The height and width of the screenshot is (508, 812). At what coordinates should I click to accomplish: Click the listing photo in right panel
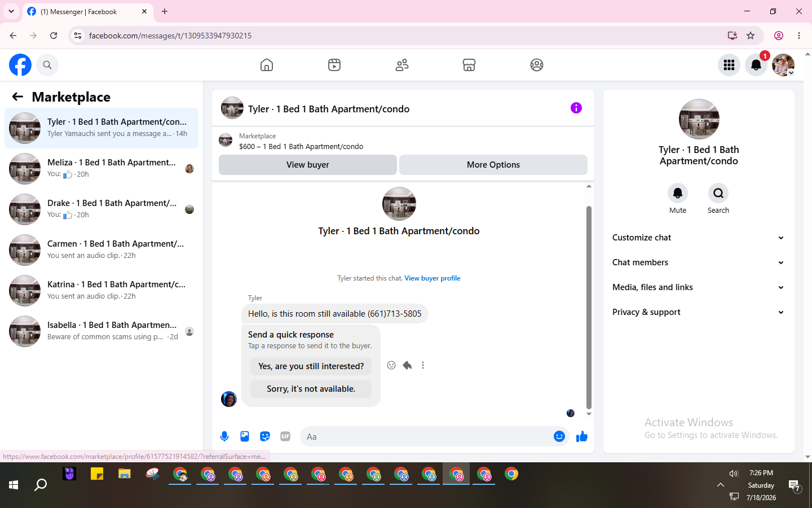click(699, 119)
